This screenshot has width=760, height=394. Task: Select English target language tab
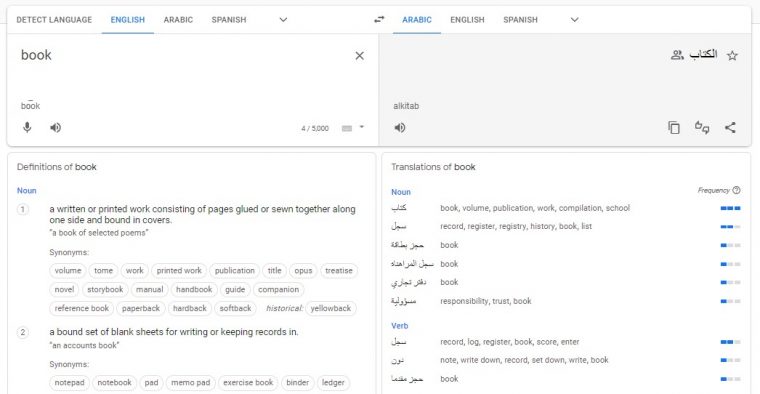(467, 20)
